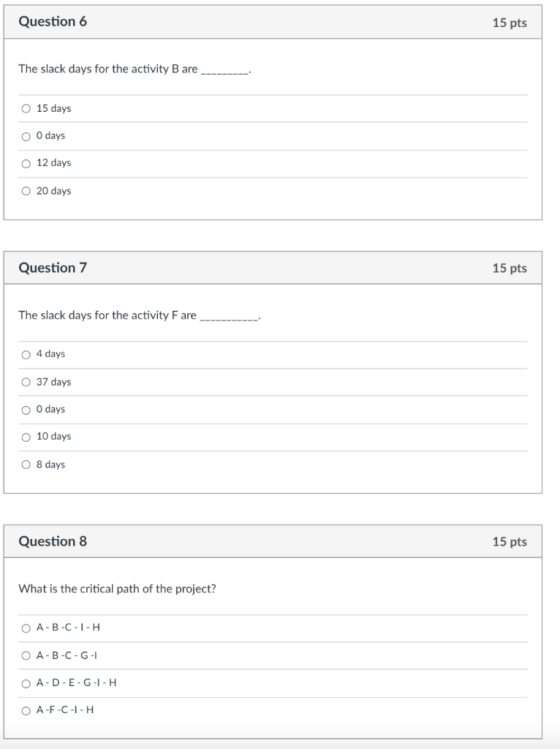Select 12 days radio button

click(x=26, y=163)
